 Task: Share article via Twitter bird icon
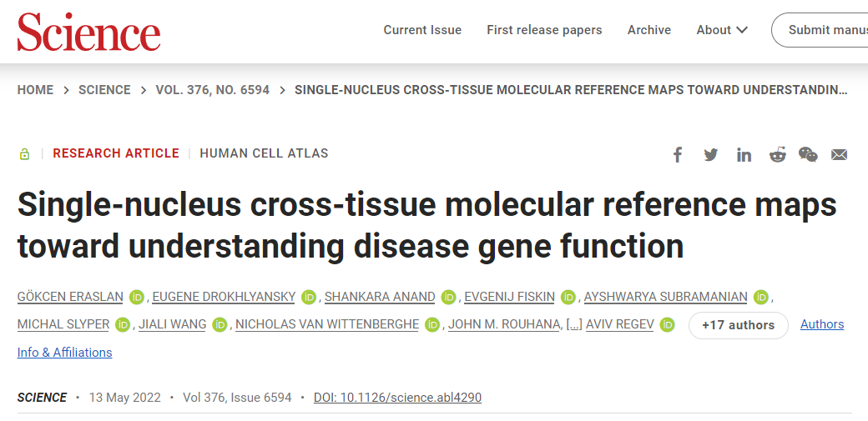[x=711, y=155]
